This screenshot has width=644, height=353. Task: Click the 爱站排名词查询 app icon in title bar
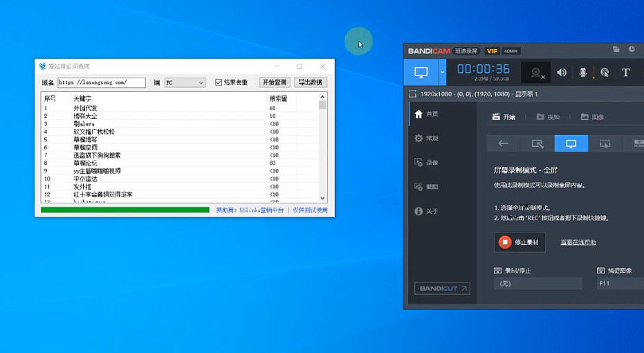coord(42,66)
